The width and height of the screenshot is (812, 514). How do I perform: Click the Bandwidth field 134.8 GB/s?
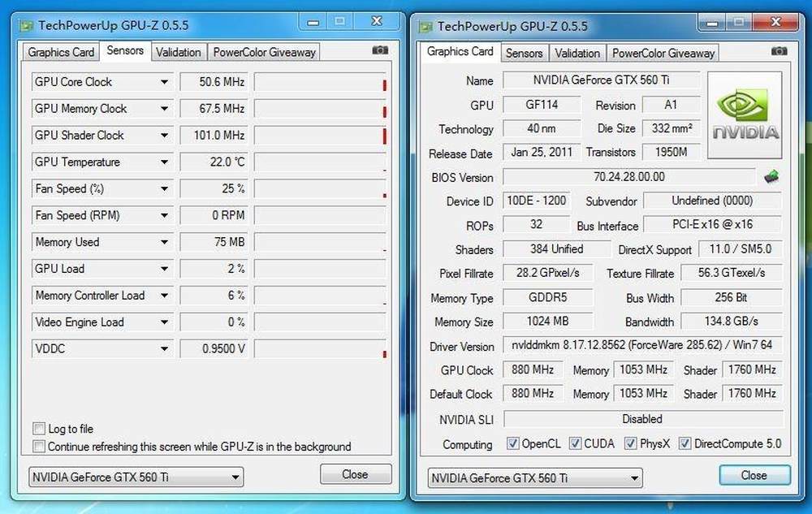tap(732, 322)
